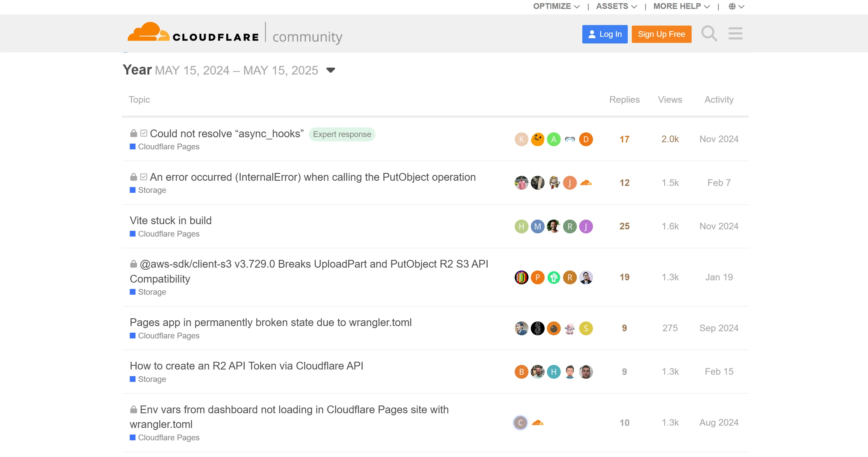Click avatar P in aws-sdk row
Viewport: 868px width, 457px height.
(x=537, y=277)
